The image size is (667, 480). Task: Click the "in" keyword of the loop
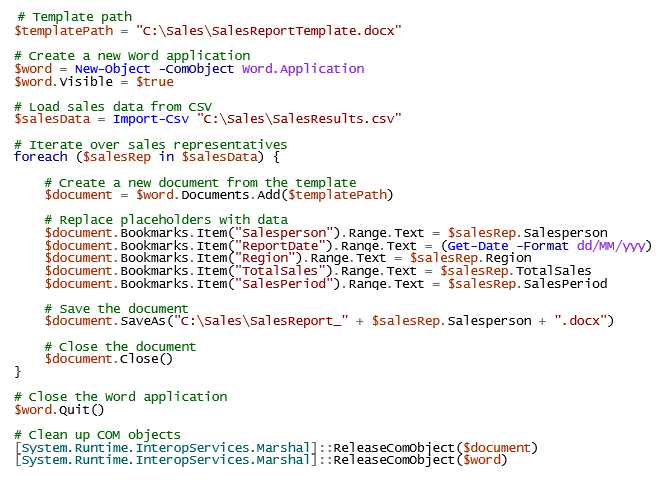click(x=166, y=157)
